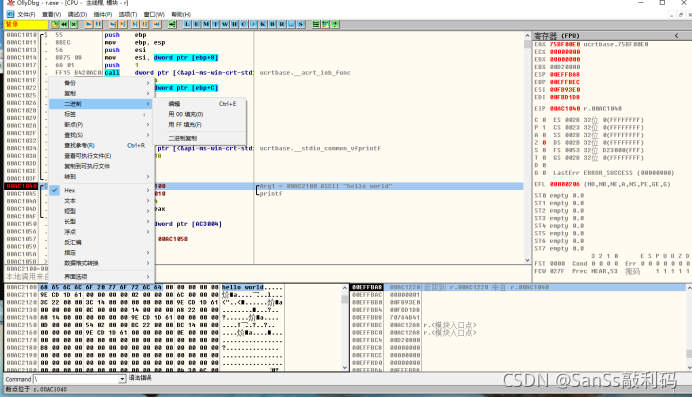Screen dimensions: 692x398
Task: Click the run program (play) toolbar icon
Action: (x=89, y=24)
